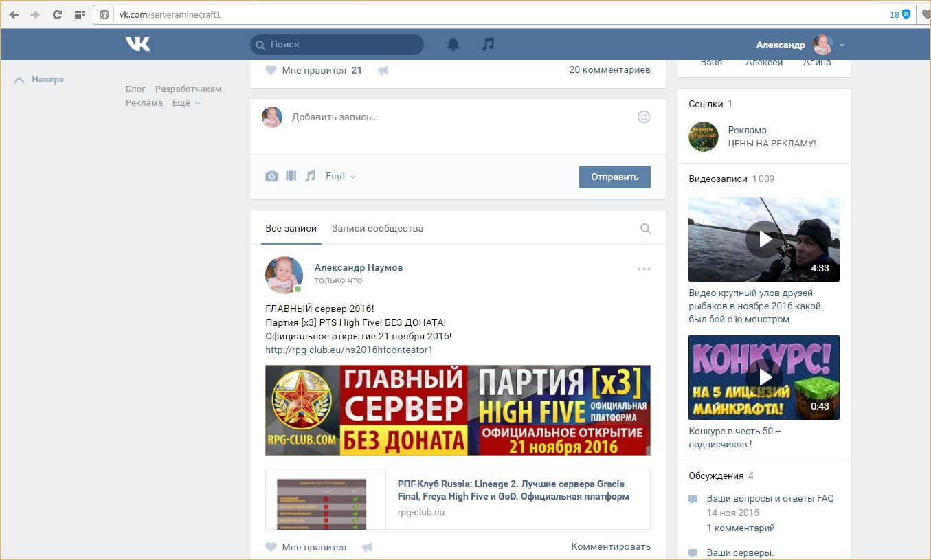Image resolution: width=931 pixels, height=560 pixels.
Task: Open the account dropdown arrow next to Александр
Action: pyautogui.click(x=842, y=45)
